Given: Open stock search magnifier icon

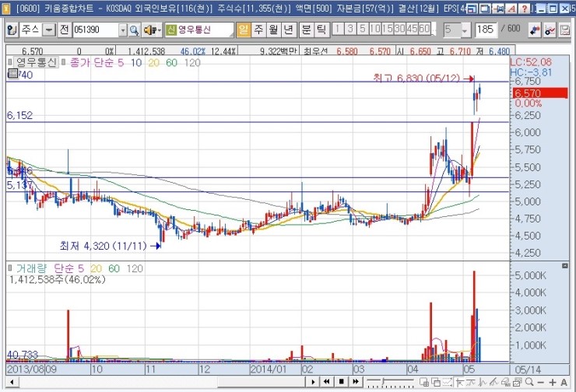Looking at the screenshot, I should point(134,30).
